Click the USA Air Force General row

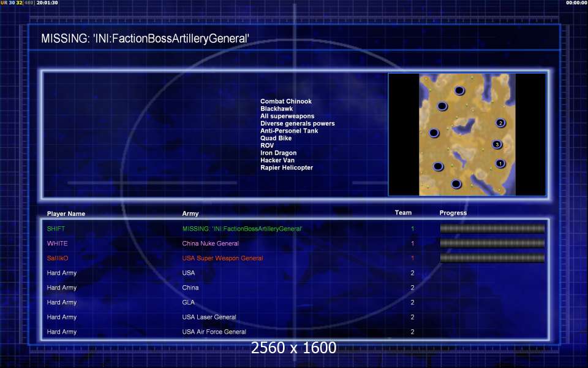click(214, 332)
